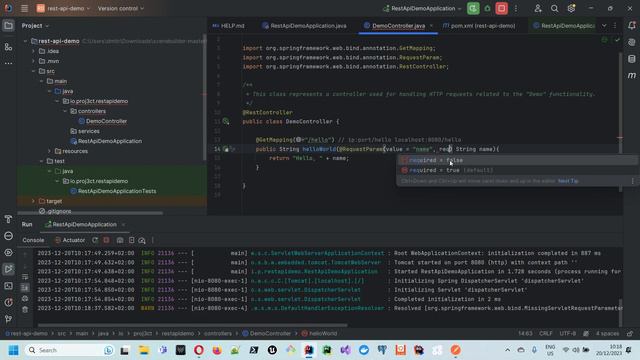Viewport: 640px width, 360px height.
Task: Show more tool windows ellipsis
Action: [x=8, y=63]
